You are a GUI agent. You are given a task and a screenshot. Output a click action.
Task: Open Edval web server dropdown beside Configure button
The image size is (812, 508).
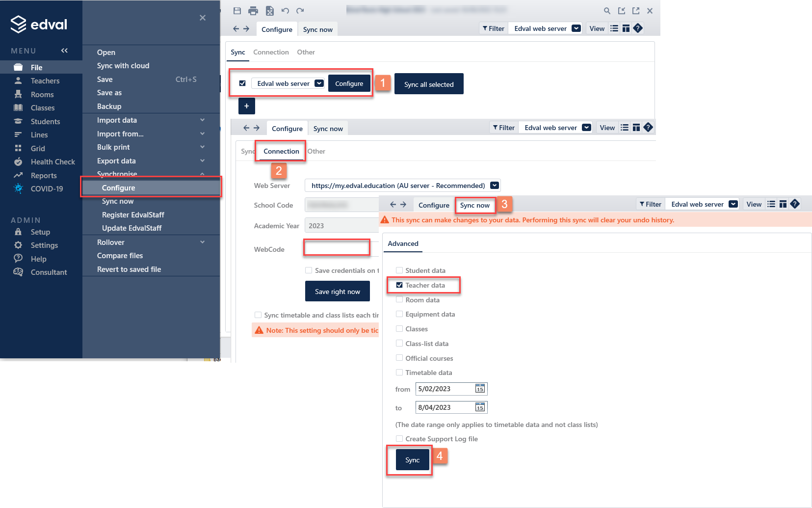pyautogui.click(x=319, y=83)
